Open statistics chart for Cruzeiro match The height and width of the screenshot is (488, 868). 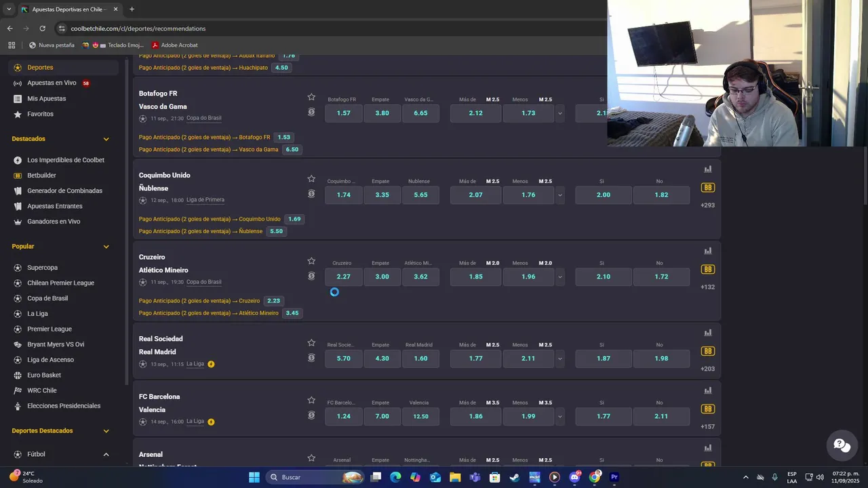[708, 251]
